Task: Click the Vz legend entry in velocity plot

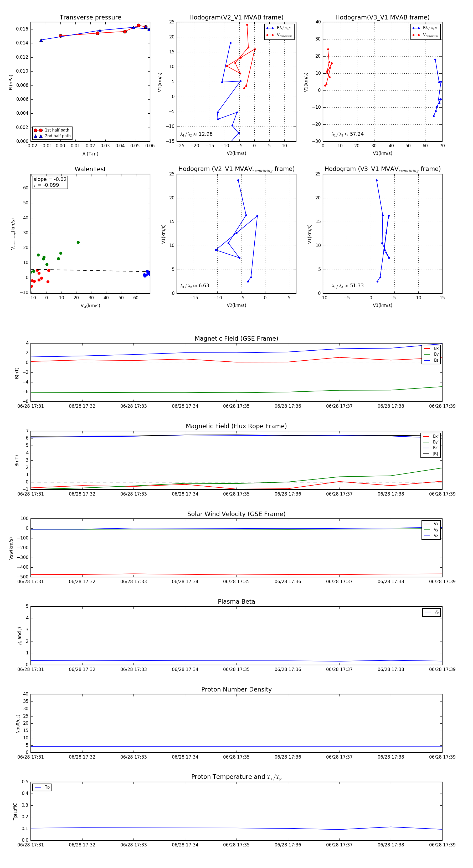Action: click(x=431, y=536)
